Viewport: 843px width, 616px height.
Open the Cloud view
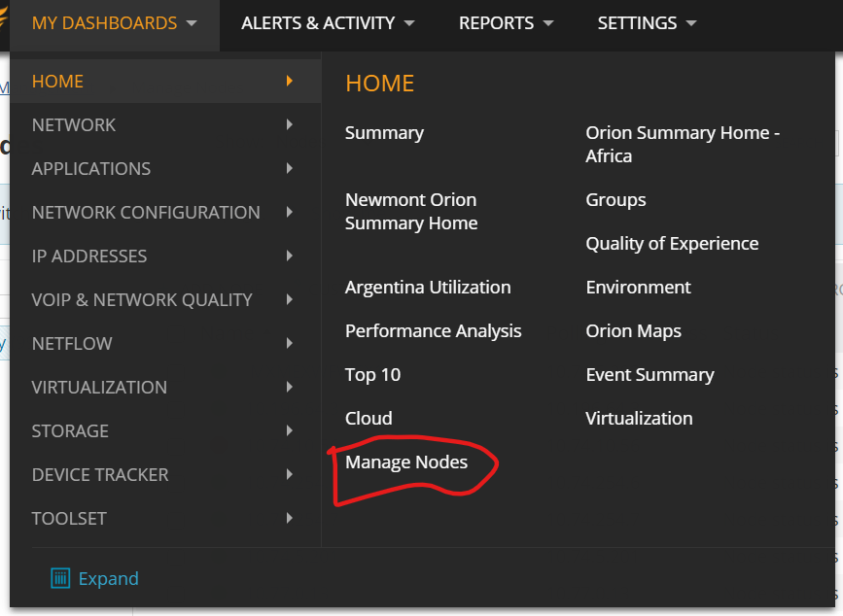point(369,419)
